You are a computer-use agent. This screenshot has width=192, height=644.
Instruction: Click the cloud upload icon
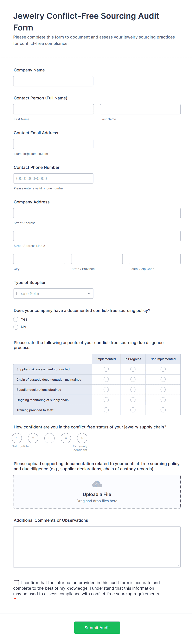click(x=97, y=484)
